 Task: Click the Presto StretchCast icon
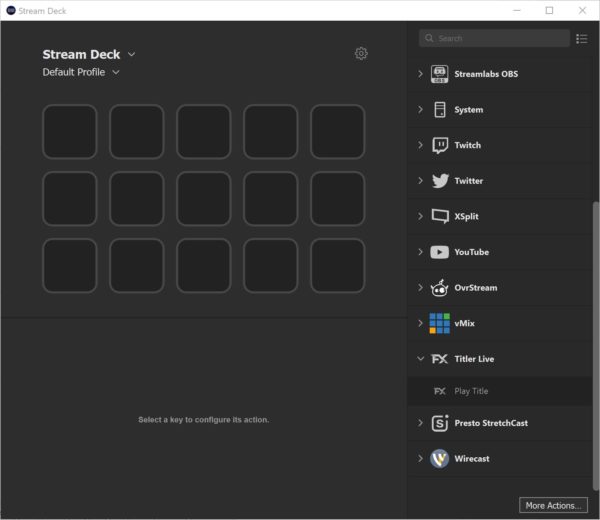click(440, 423)
